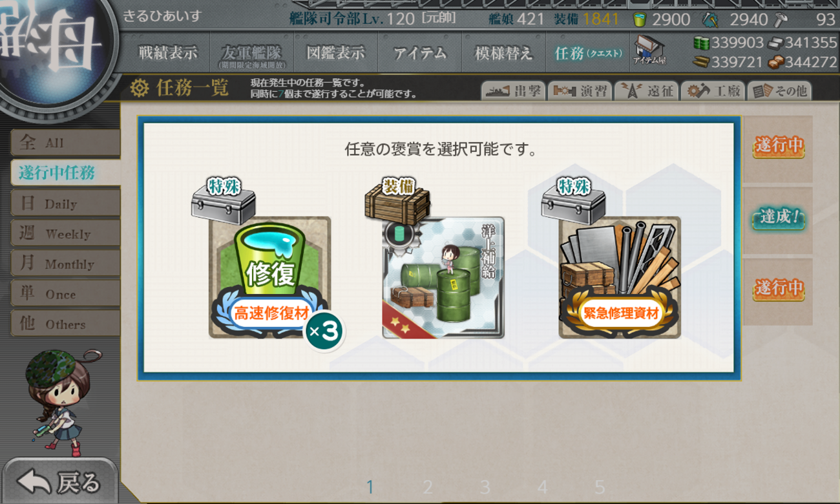Image resolution: width=840 pixels, height=504 pixels.
Task: Switch to Daily quests tab
Action: coord(65,203)
